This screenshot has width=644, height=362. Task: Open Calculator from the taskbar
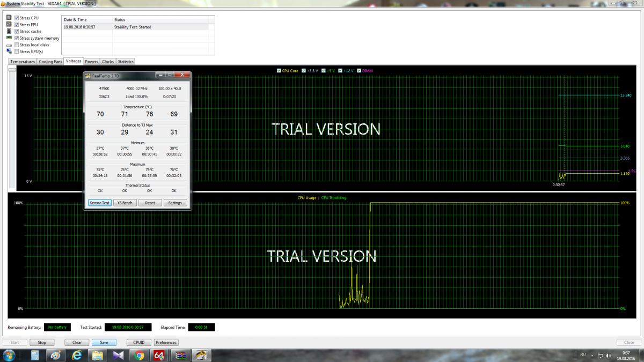pos(35,355)
